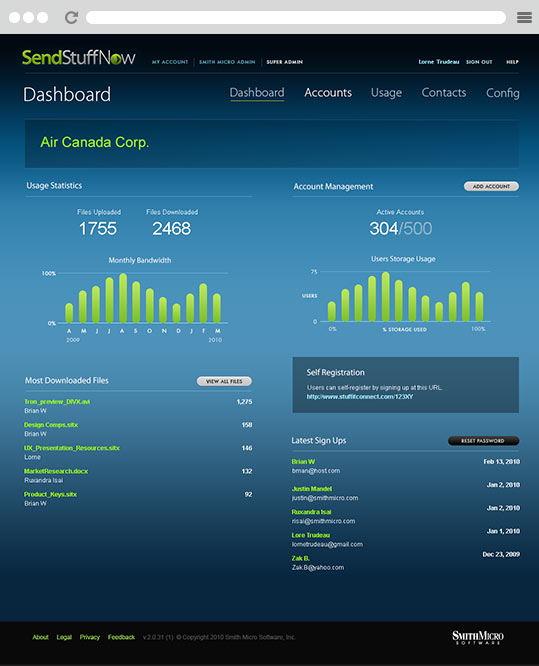Click the SendStuffNow logo
This screenshot has height=666, width=539.
(x=79, y=57)
